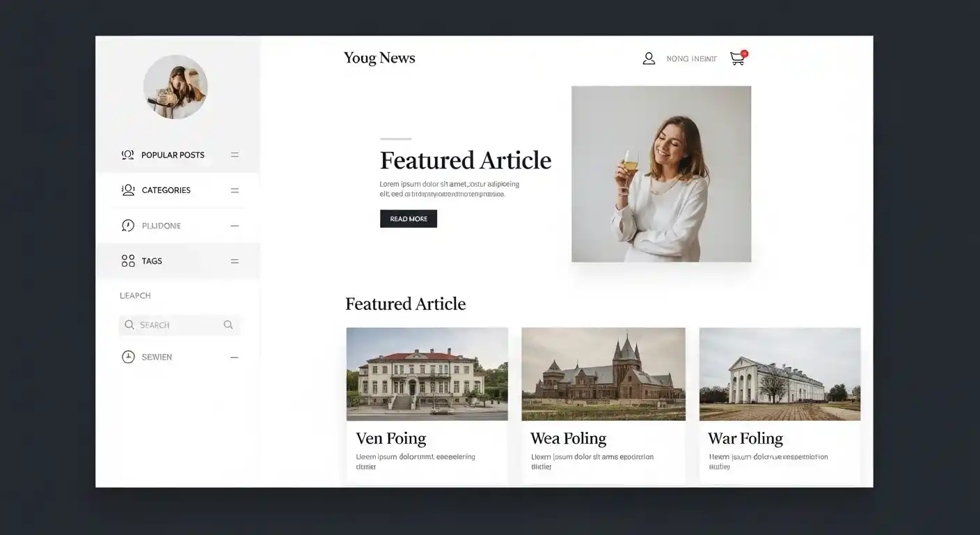Click the Categories sidebar icon

(128, 190)
